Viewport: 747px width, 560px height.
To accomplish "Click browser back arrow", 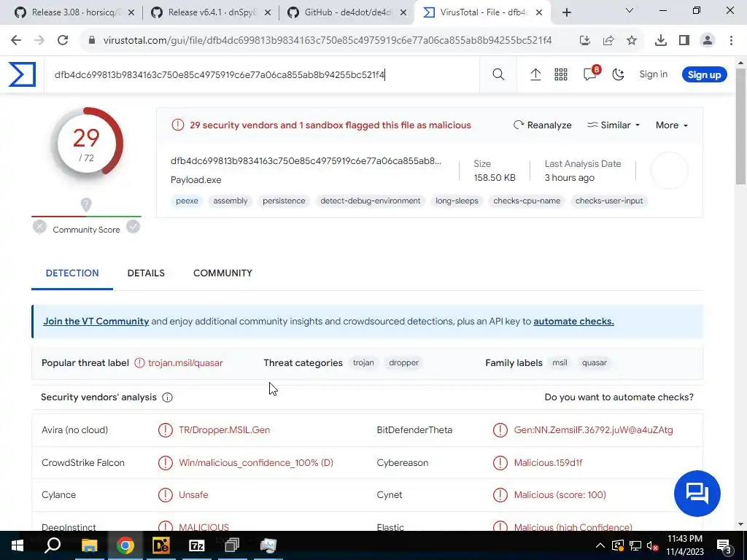I will [x=16, y=41].
